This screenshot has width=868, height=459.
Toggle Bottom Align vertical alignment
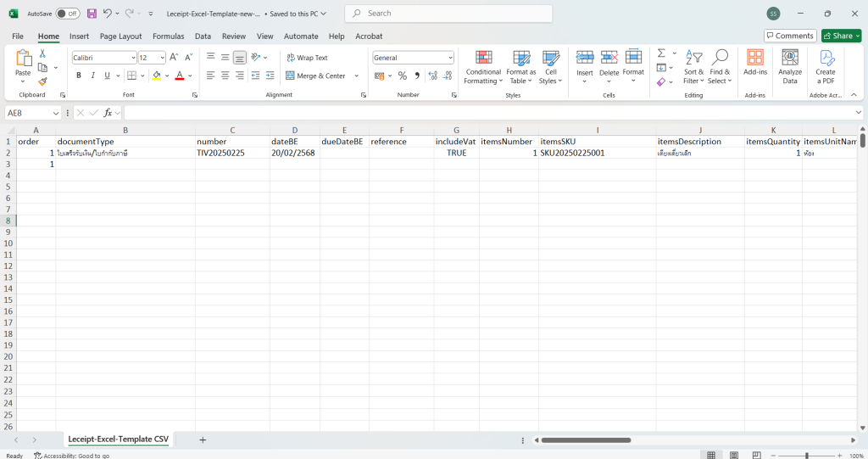240,57
